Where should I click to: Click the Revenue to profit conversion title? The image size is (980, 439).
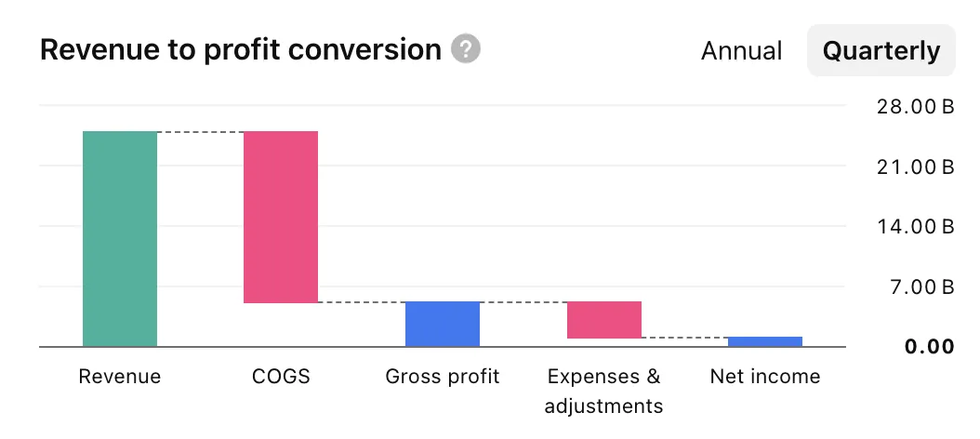241,49
